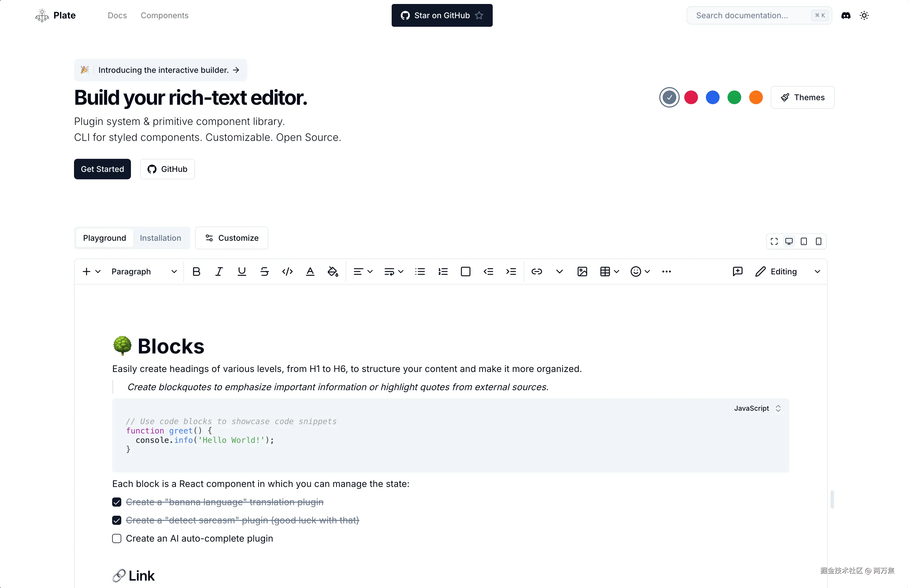Add a comment with the comment icon
This screenshot has width=908, height=588.
738,271
